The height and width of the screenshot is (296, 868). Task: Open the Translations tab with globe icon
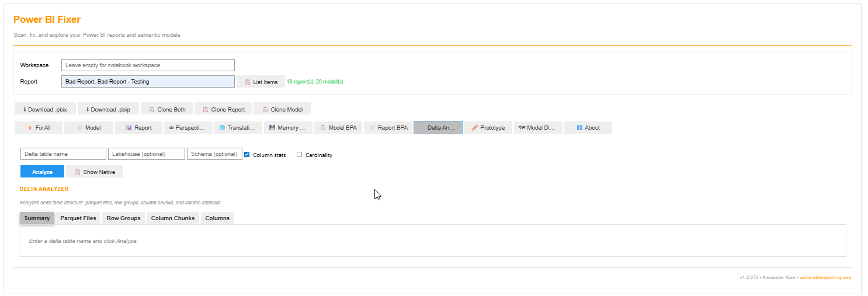click(x=238, y=128)
